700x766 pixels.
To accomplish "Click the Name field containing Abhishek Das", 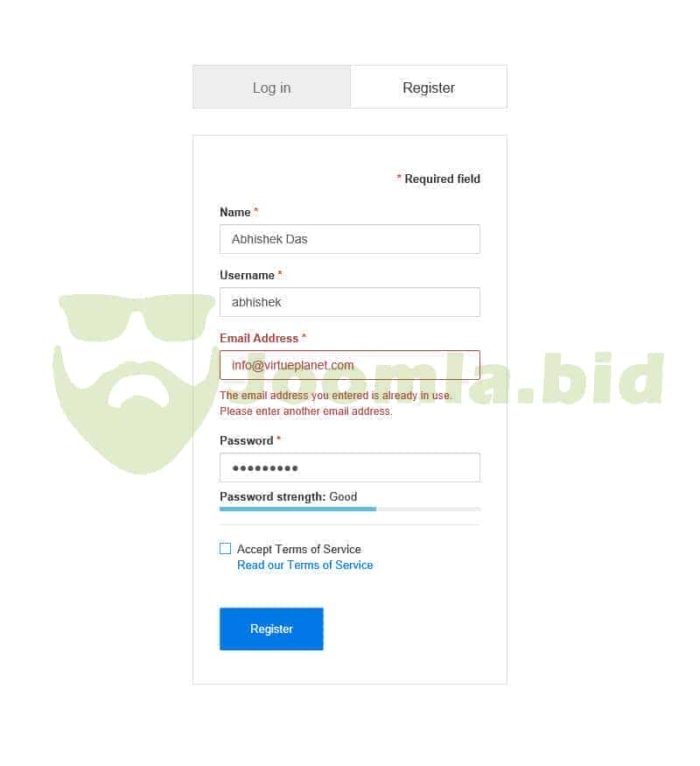I will click(349, 239).
